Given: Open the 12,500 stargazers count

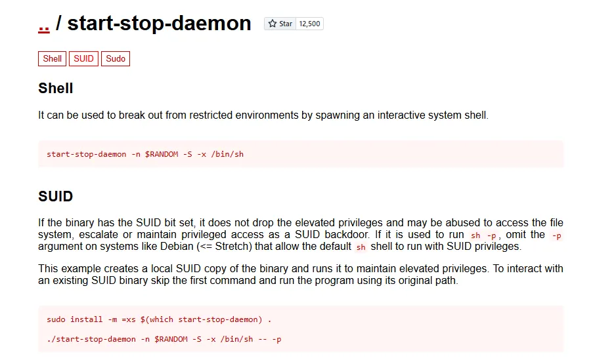Looking at the screenshot, I should point(309,24).
